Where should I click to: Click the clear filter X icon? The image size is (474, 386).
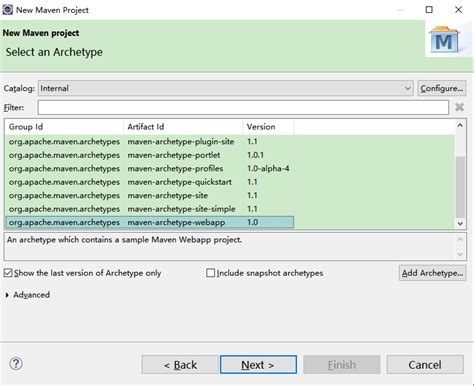[459, 107]
